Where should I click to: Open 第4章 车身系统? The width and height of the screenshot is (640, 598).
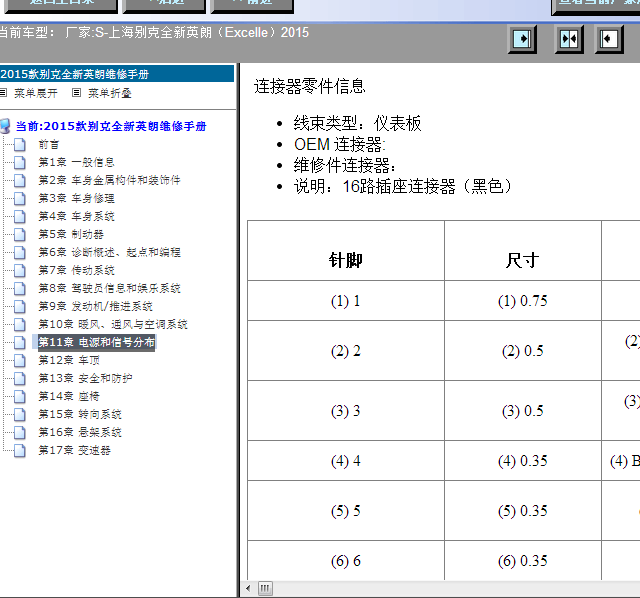coord(76,216)
